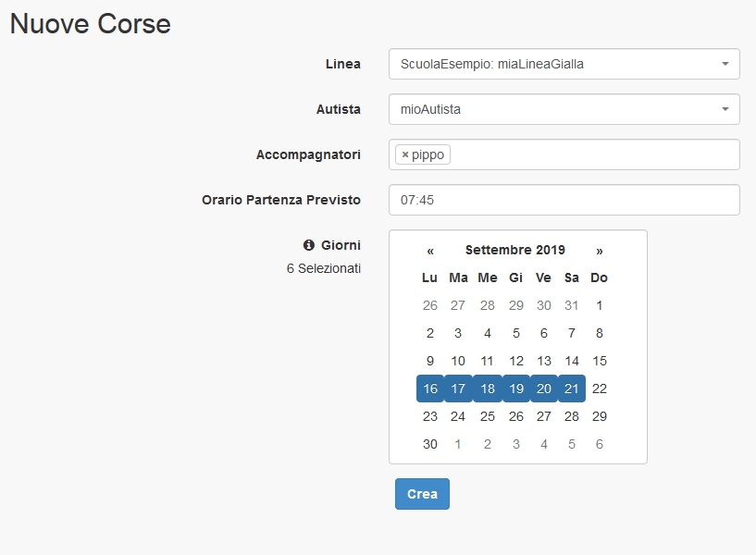Select Sunday 1 September in calendar
Viewport: 756px width, 555px height.
coord(600,305)
